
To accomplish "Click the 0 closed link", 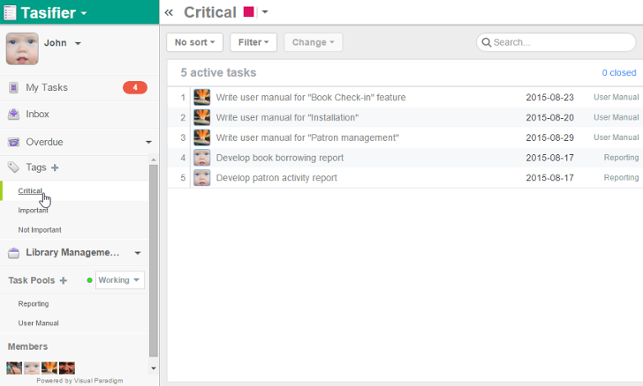I will (x=619, y=73).
